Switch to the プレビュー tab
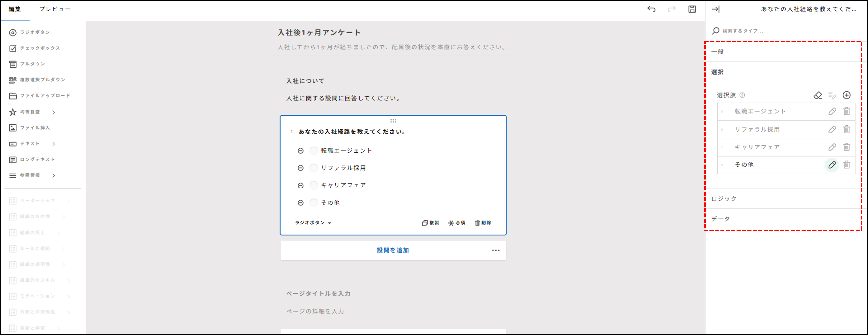This screenshot has height=335, width=868. click(x=55, y=9)
